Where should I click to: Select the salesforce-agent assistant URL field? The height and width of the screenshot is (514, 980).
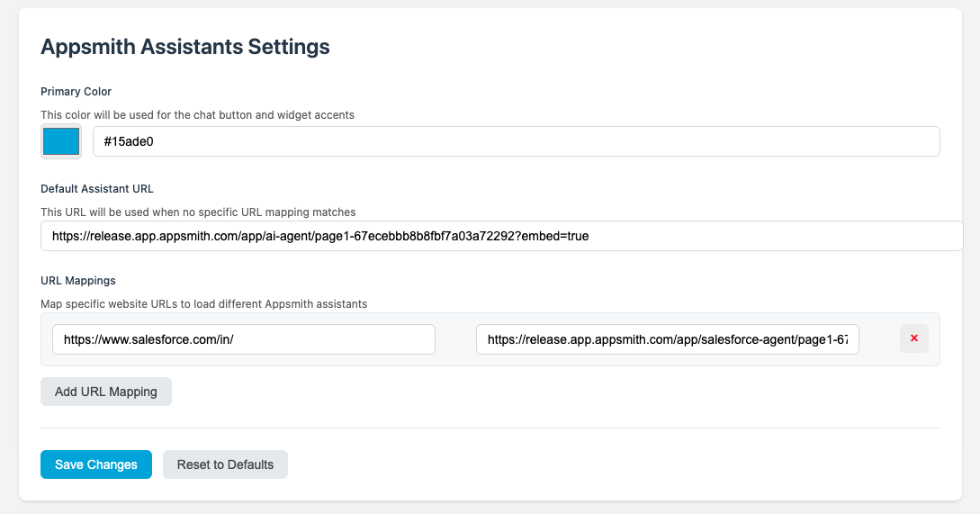[667, 339]
